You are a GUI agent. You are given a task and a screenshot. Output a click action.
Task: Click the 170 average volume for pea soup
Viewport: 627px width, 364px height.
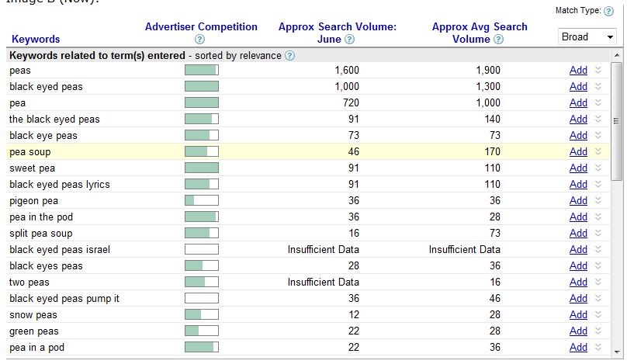pos(492,151)
